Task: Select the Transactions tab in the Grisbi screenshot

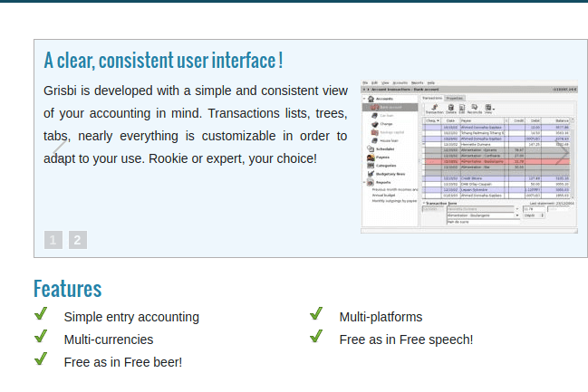Action: 432,98
